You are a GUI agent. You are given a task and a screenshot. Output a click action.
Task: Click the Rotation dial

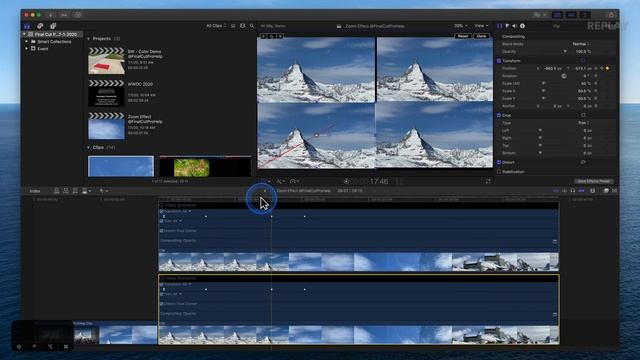pos(564,76)
